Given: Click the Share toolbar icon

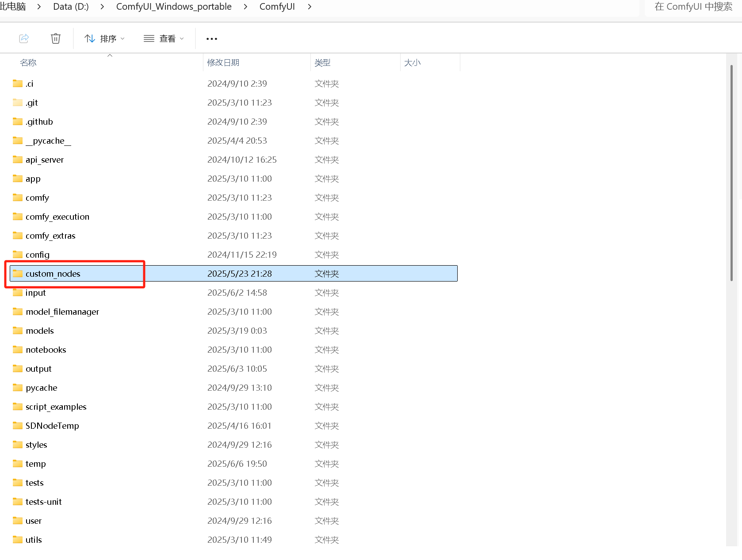Looking at the screenshot, I should [x=24, y=38].
